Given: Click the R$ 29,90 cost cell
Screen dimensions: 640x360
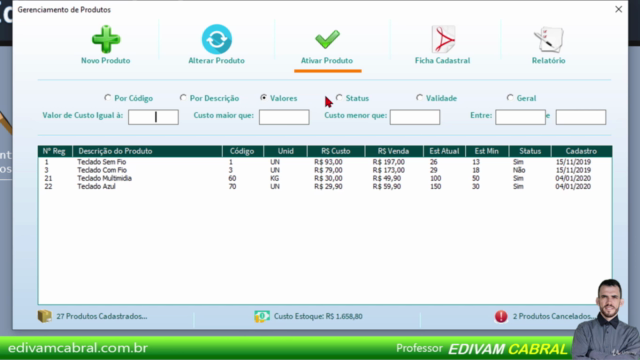Looking at the screenshot, I should tap(328, 187).
